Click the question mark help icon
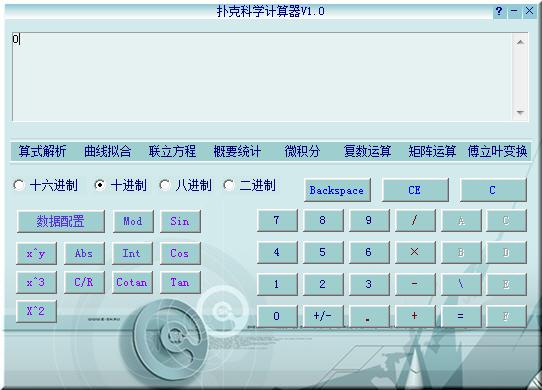Viewport: 542px width, 390px height. tap(499, 11)
